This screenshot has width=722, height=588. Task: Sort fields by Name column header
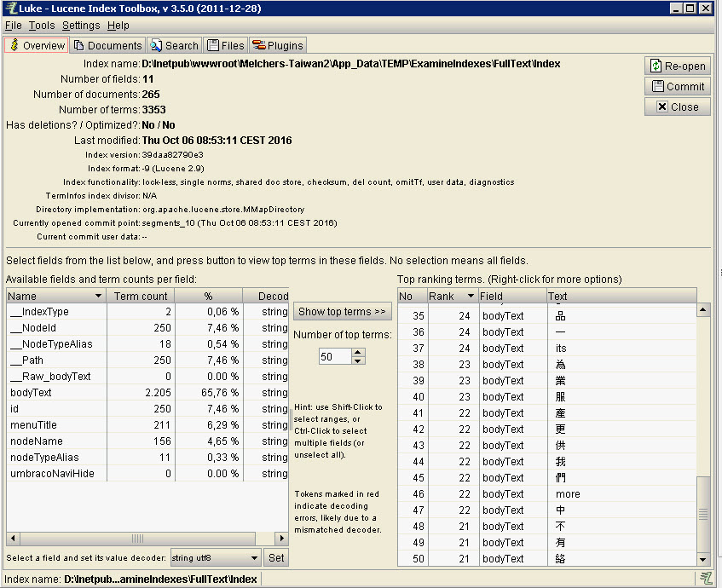(x=56, y=296)
